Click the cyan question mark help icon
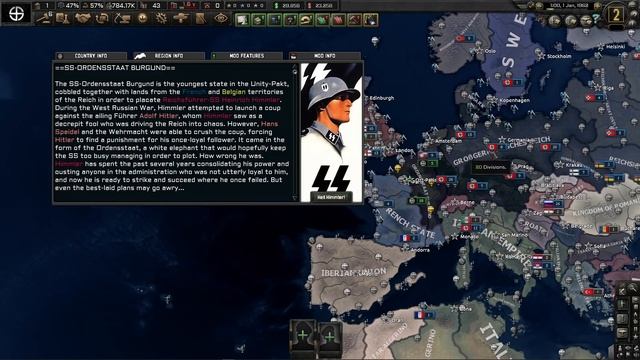 (x=596, y=19)
